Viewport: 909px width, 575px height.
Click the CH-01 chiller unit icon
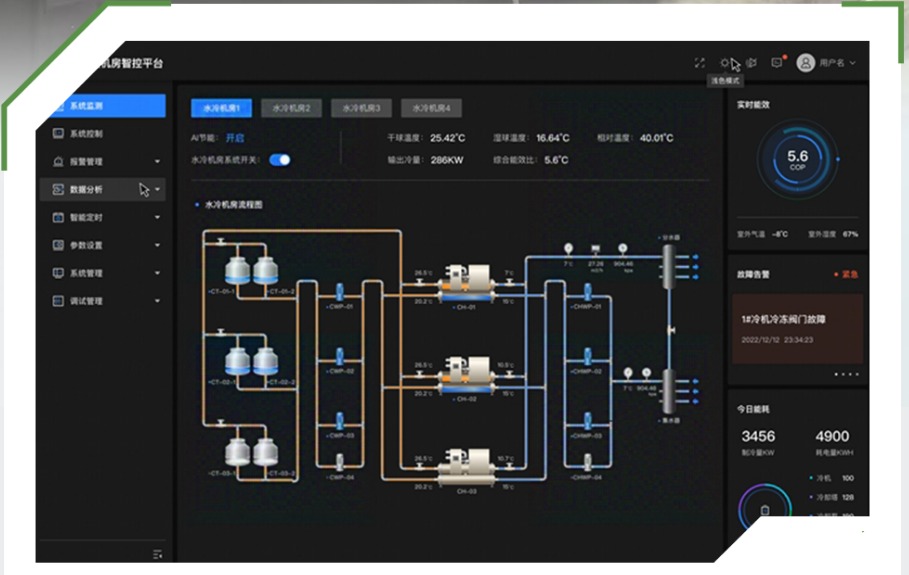[x=467, y=280]
